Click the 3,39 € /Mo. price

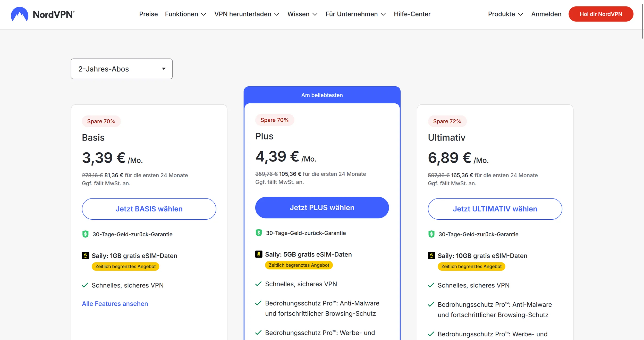(112, 158)
